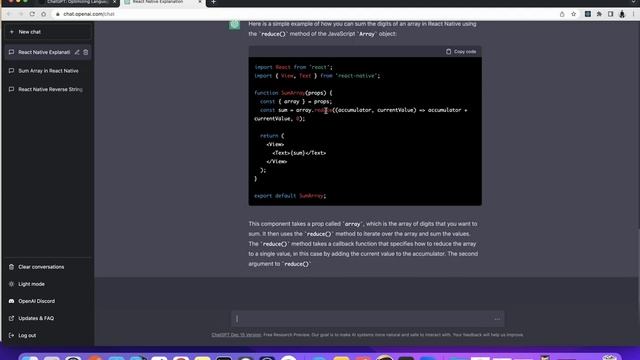Click the line 'export default SumArray;' in code

click(x=290, y=196)
